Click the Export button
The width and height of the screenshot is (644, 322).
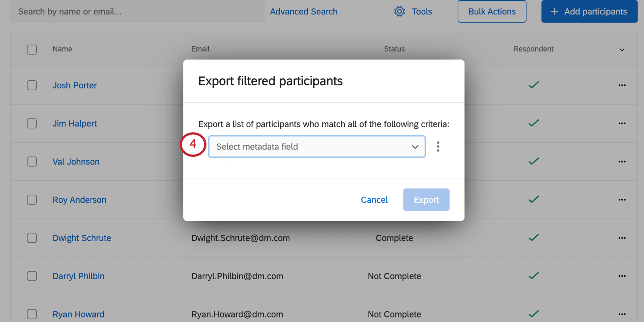(x=426, y=200)
